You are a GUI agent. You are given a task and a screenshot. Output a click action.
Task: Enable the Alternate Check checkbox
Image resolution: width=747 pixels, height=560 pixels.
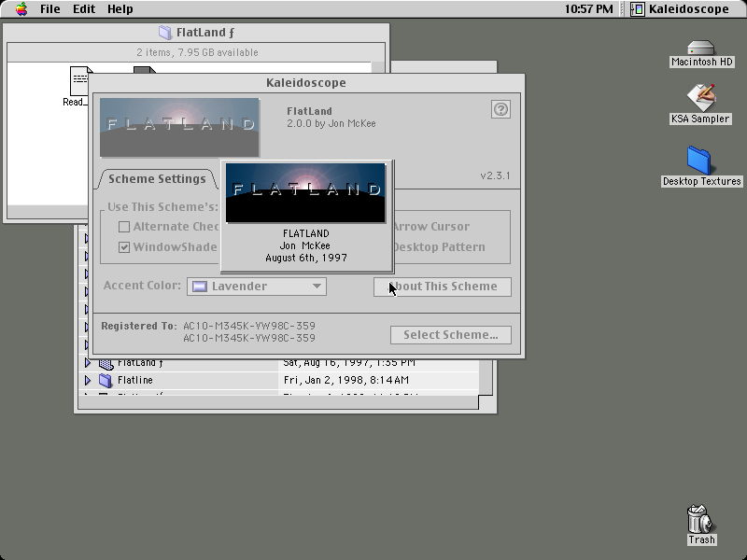click(x=124, y=227)
